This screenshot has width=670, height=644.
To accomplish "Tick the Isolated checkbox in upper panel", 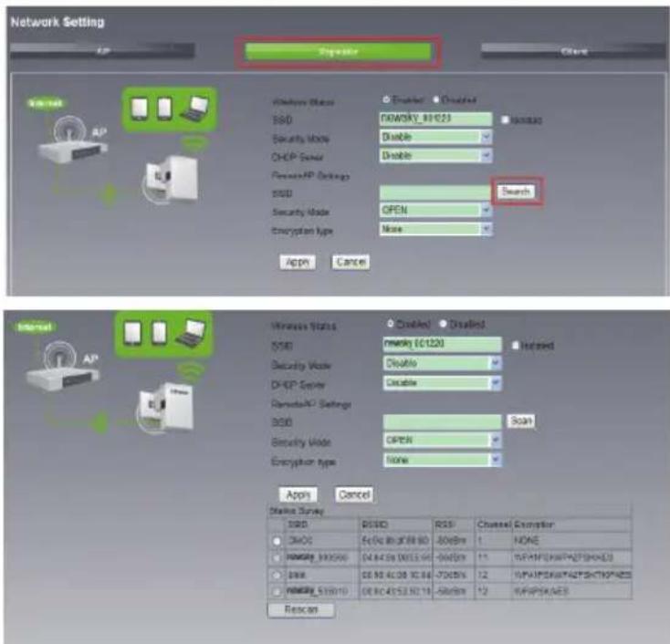I will click(x=505, y=119).
